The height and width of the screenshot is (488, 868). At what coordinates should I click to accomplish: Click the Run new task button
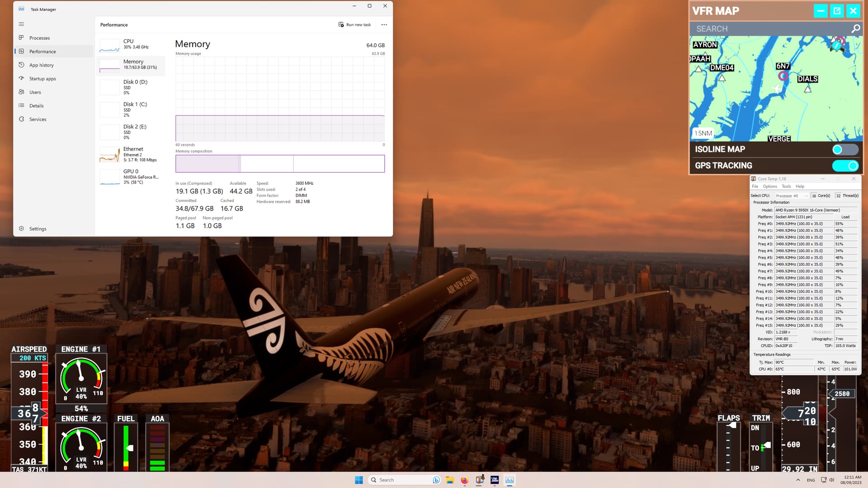[x=355, y=25]
